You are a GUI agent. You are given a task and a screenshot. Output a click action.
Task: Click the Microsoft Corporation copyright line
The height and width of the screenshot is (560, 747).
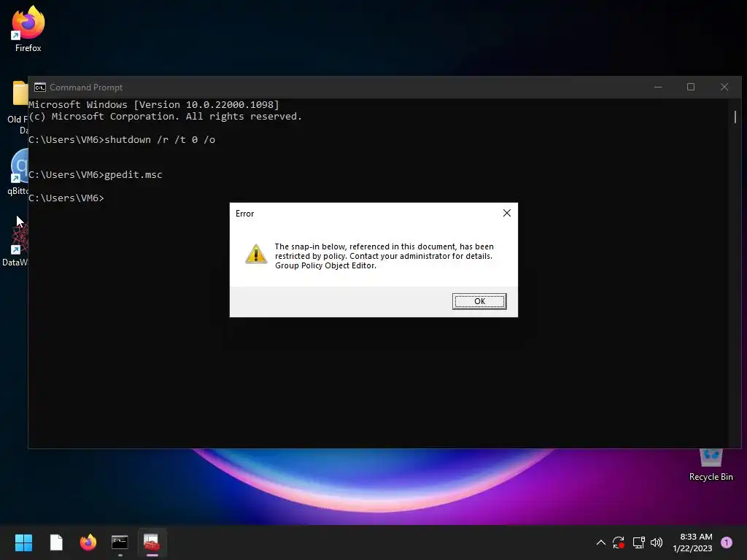(x=166, y=117)
